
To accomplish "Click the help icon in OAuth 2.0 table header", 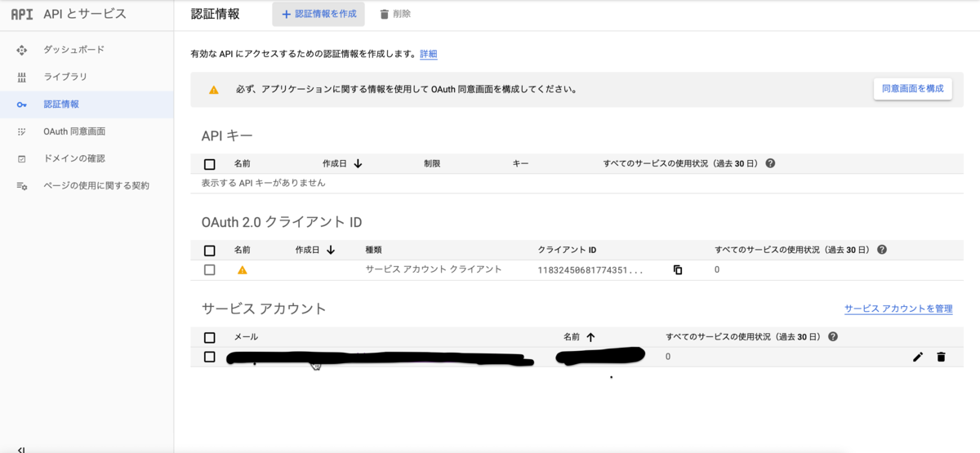I will [882, 250].
